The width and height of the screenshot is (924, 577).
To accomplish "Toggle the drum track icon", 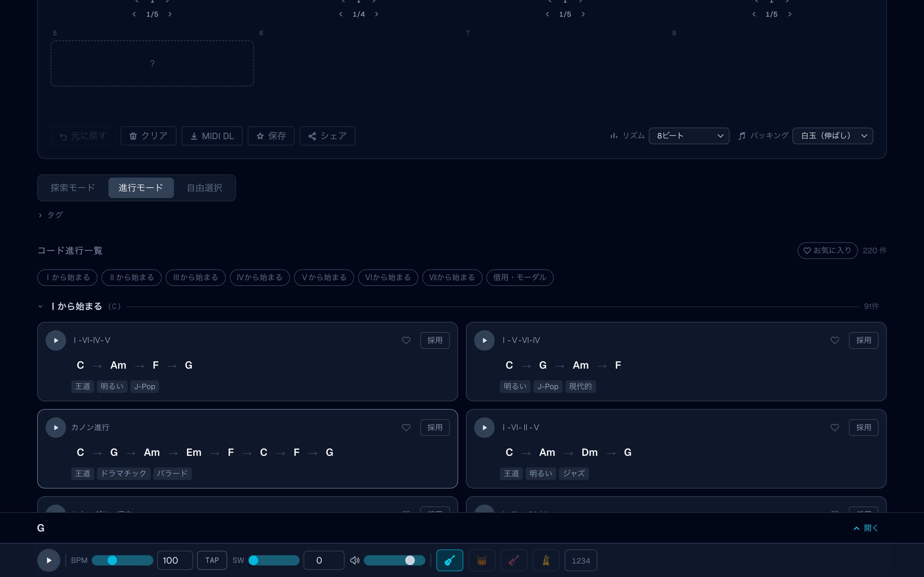I will click(x=482, y=560).
